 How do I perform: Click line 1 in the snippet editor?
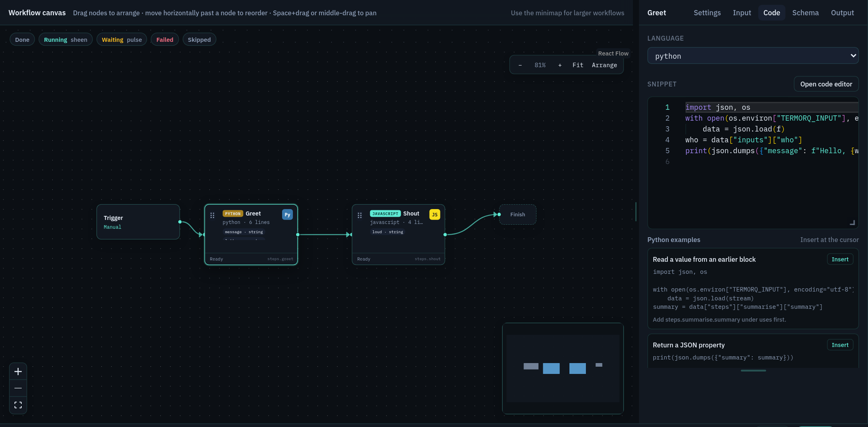pos(772,107)
